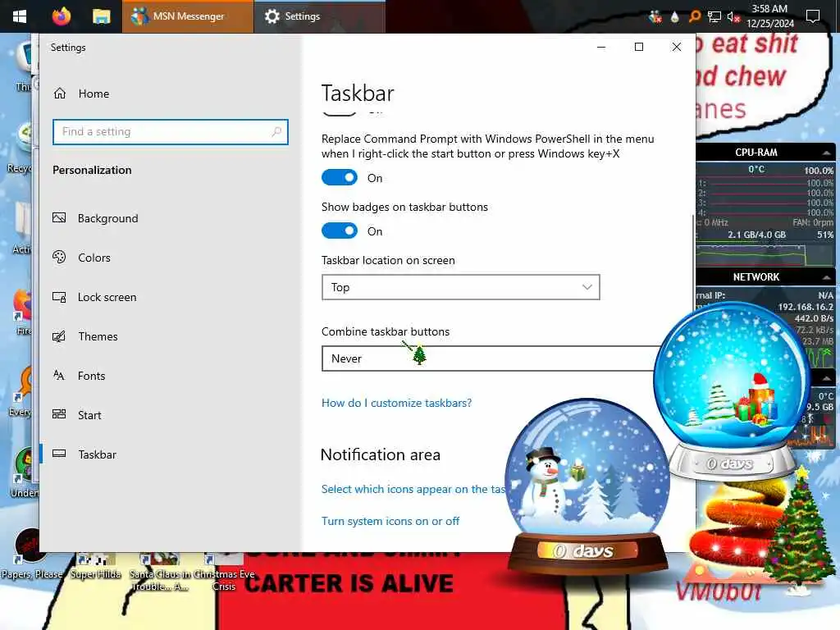This screenshot has height=630, width=840.
Task: Toggle Replace Command Prompt with PowerShell switch
Action: click(x=339, y=177)
